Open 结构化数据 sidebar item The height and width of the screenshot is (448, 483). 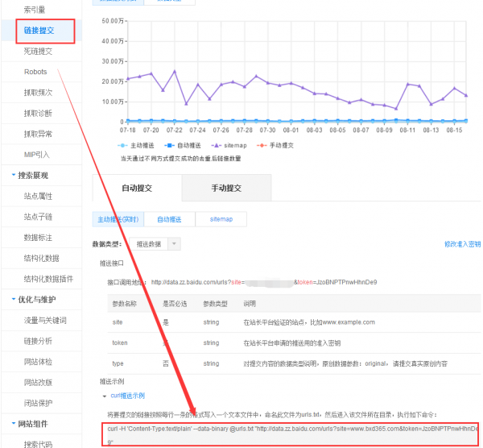41,258
